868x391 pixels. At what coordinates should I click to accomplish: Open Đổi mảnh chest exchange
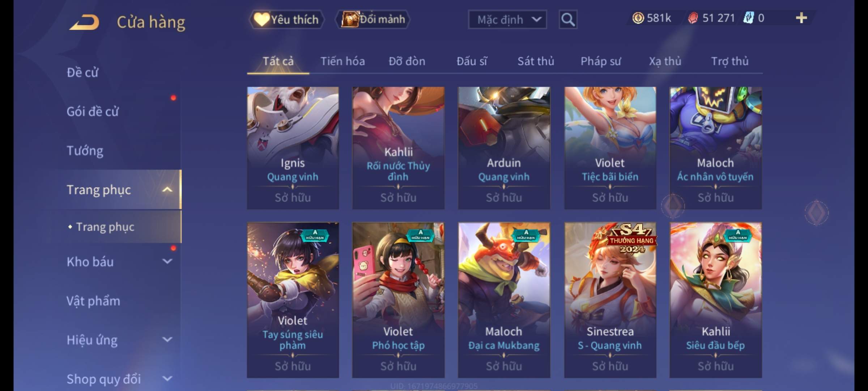point(373,19)
